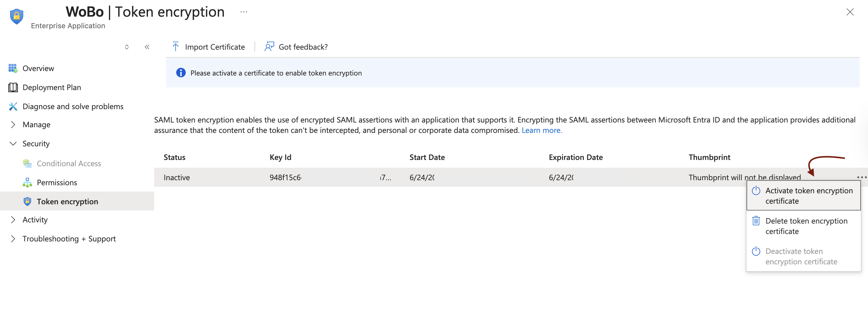Choose Delete token encryption certificate
868x311 pixels.
point(804,226)
